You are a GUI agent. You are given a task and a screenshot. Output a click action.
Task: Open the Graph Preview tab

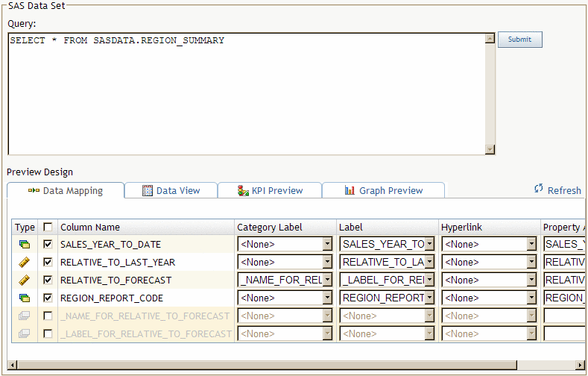click(383, 190)
